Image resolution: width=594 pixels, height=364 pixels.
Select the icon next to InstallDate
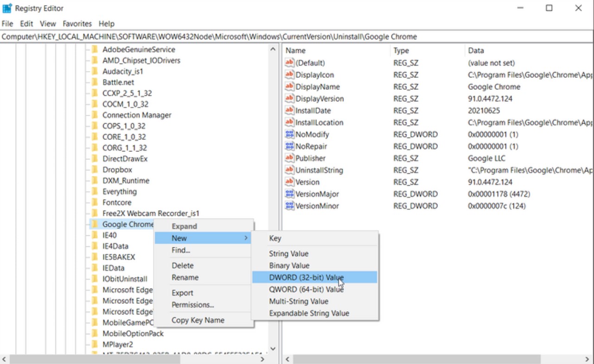pos(290,110)
